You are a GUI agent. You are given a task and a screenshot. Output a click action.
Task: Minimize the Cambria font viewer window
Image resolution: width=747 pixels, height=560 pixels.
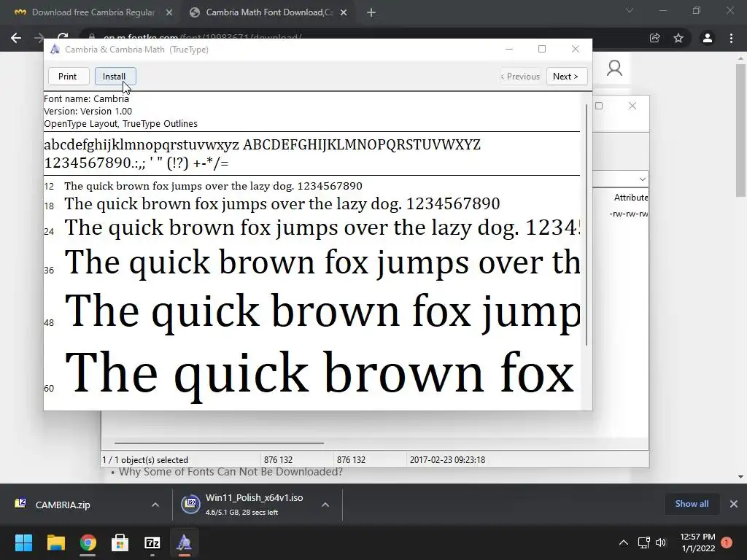tap(508, 49)
